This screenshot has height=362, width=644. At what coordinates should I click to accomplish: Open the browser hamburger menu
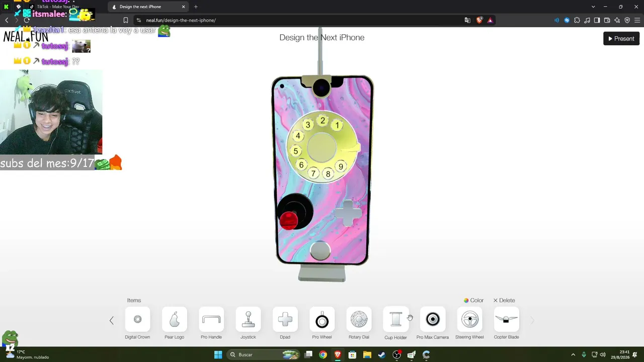coord(637,20)
